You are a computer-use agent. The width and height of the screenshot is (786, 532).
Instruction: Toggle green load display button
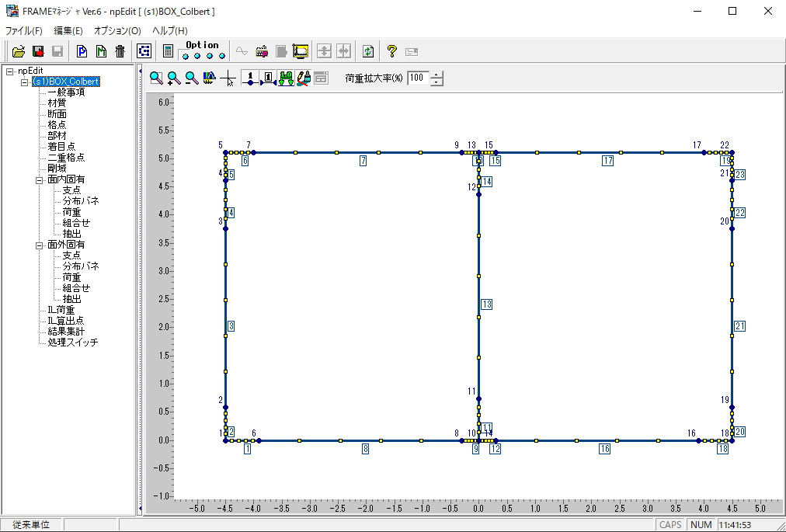pos(286,78)
